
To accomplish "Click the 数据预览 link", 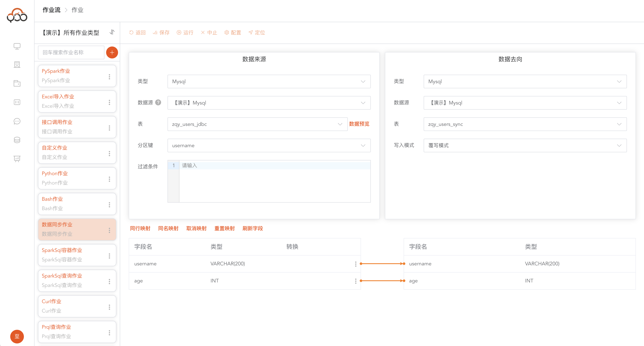I will pyautogui.click(x=359, y=124).
